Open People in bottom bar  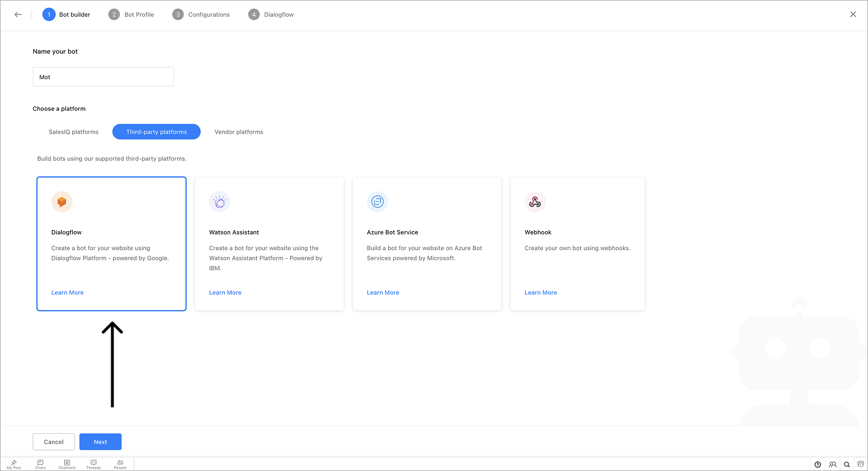tap(120, 464)
